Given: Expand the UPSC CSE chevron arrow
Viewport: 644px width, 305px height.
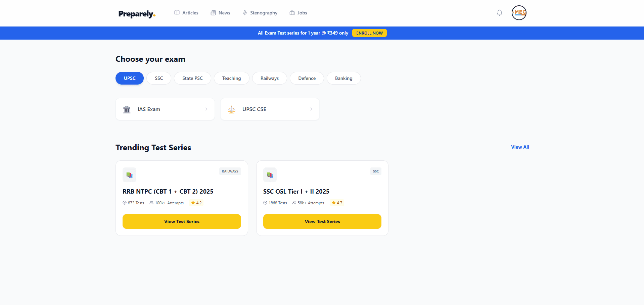Looking at the screenshot, I should (x=311, y=109).
